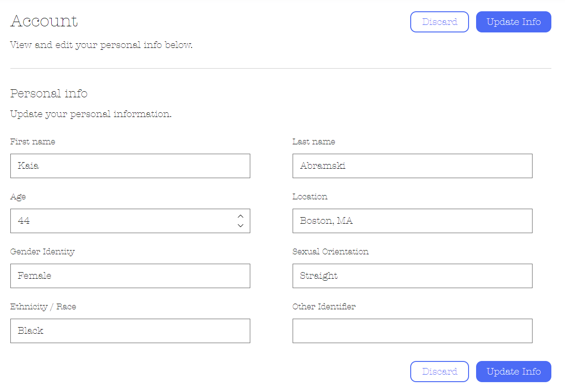Image resolution: width=565 pixels, height=392 pixels.
Task: Select the Last name field with Abramski
Action: tap(412, 166)
